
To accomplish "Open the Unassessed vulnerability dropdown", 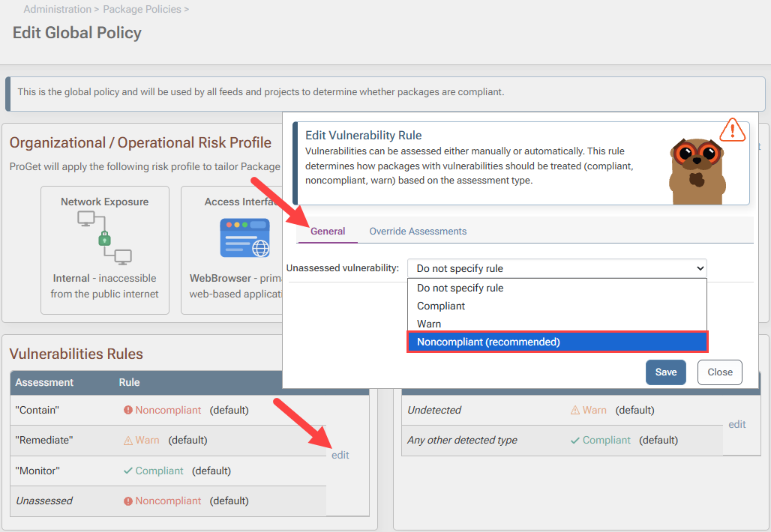I will coord(557,268).
